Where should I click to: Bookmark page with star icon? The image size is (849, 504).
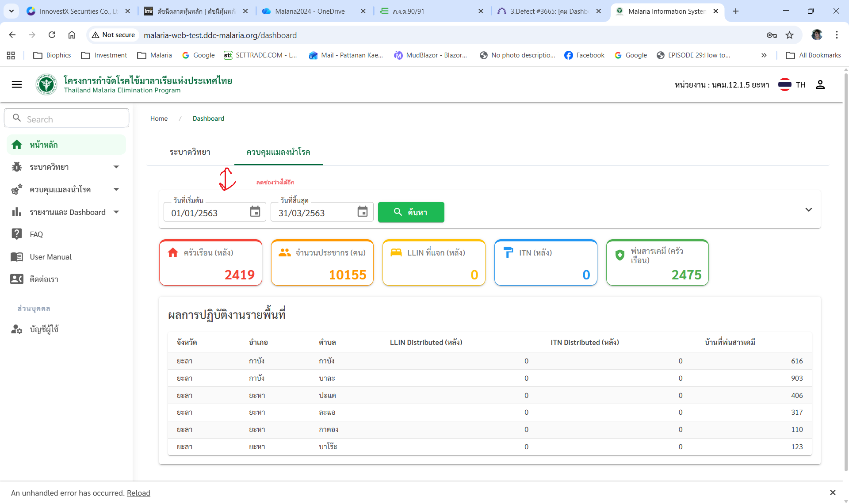pyautogui.click(x=790, y=35)
